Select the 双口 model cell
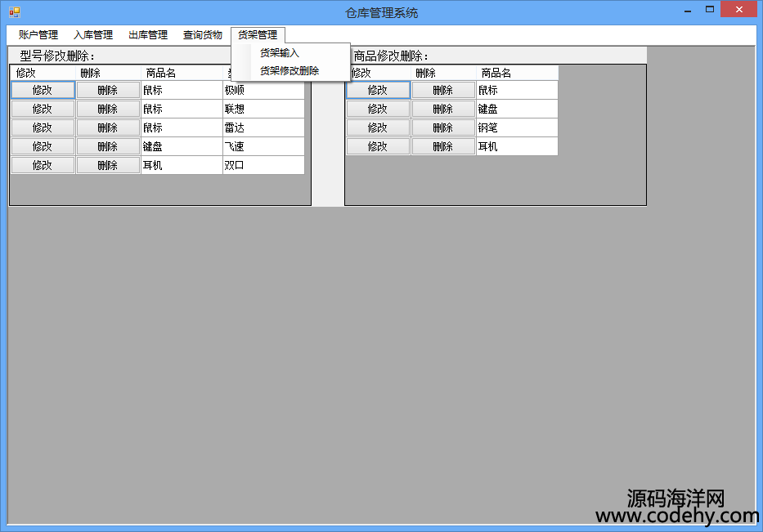 [263, 165]
